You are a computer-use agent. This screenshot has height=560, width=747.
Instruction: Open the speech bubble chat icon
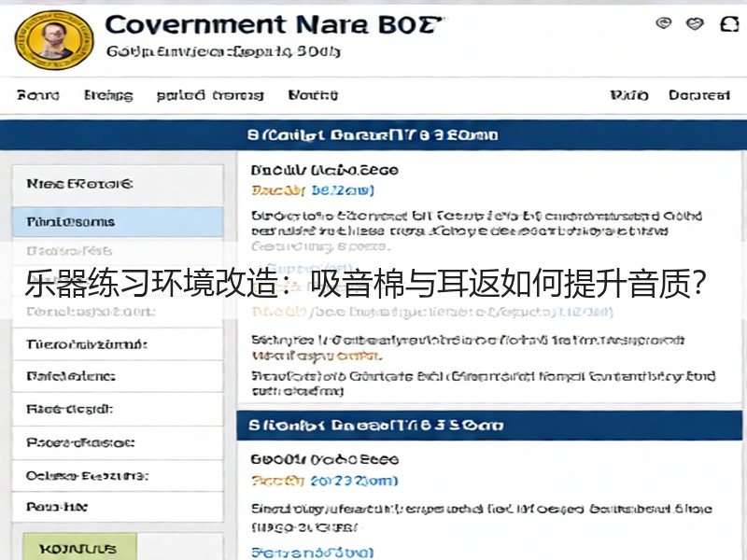pyautogui.click(x=664, y=22)
